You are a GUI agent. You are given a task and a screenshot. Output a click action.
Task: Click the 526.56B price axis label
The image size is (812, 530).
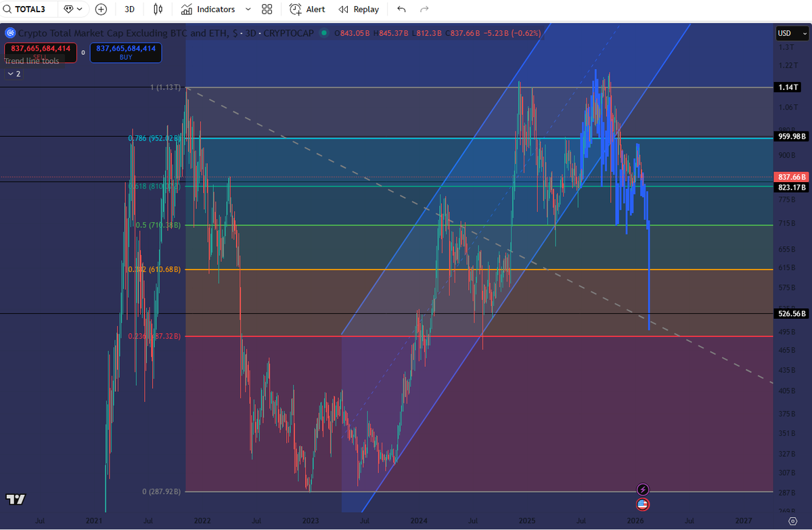pyautogui.click(x=792, y=314)
